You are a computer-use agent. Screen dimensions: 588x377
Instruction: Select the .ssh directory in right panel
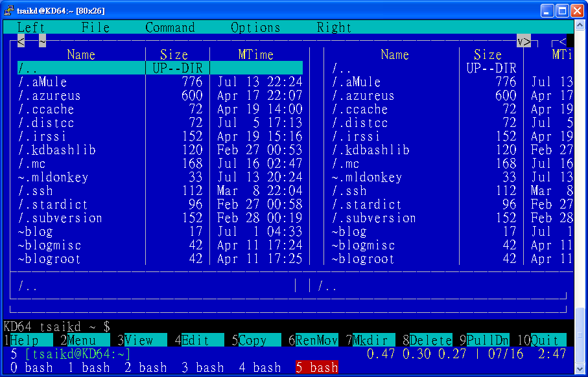click(349, 191)
